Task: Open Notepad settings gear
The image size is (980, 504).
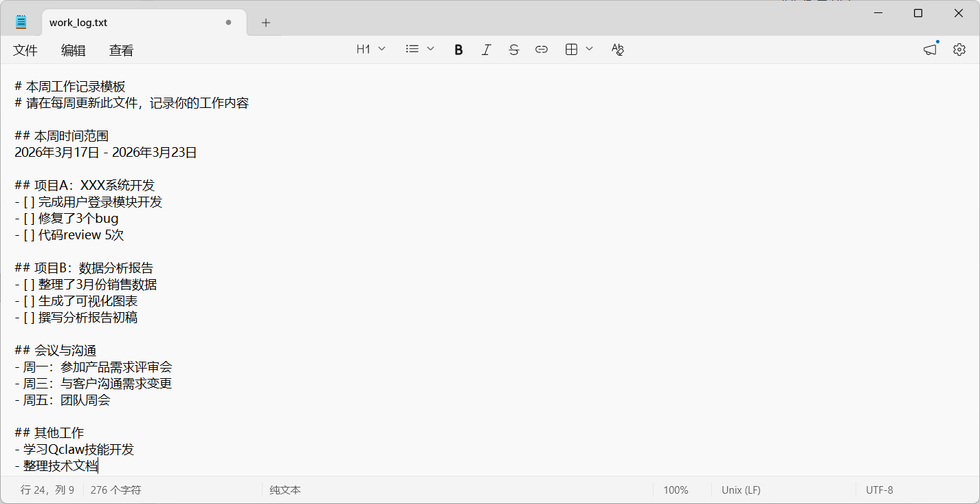Action: click(959, 50)
